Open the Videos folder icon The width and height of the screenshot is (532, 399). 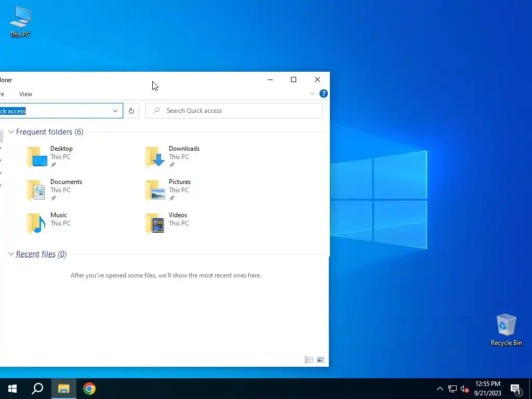point(155,223)
